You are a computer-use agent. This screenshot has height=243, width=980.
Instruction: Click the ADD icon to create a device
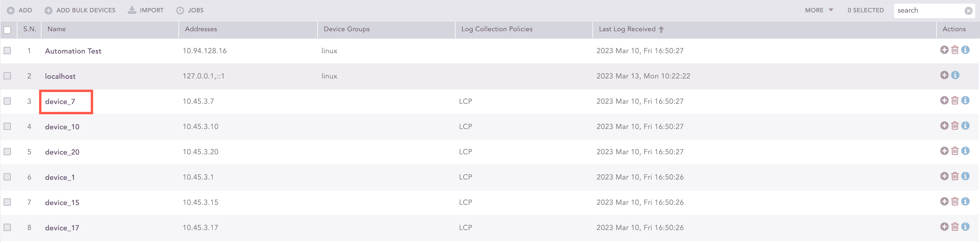pos(10,10)
